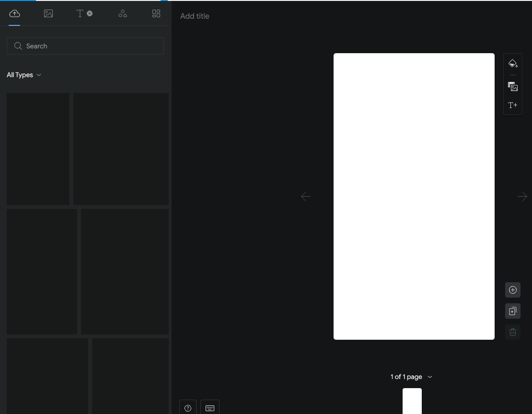Open the Shapes elements tab
The image size is (532, 414).
tap(123, 13)
